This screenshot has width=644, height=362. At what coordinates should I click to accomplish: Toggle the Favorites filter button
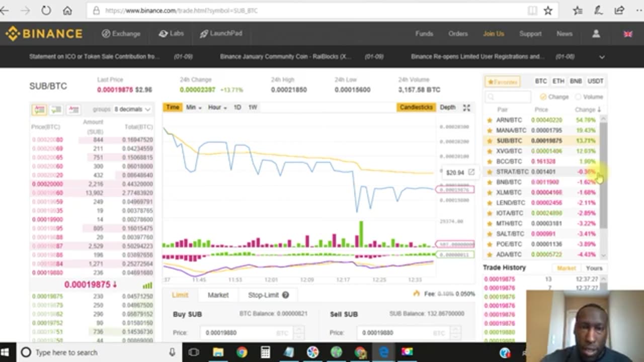502,81
